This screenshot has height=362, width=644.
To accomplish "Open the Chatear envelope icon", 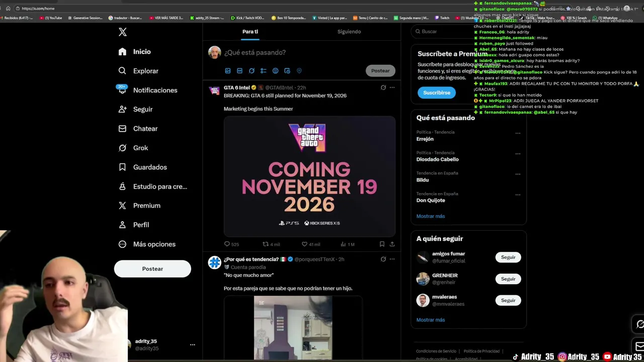I will 122,129.
